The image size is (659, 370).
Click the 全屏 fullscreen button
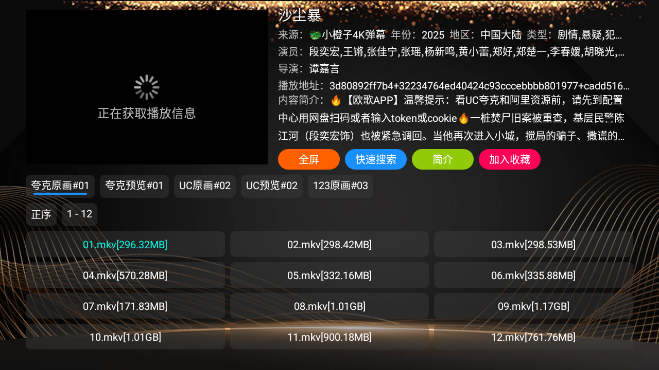tap(309, 159)
